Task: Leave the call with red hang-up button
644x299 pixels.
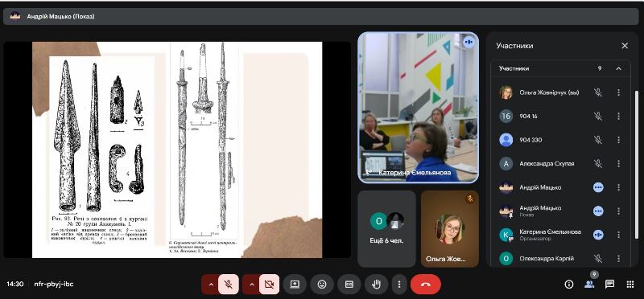Action: [426, 285]
